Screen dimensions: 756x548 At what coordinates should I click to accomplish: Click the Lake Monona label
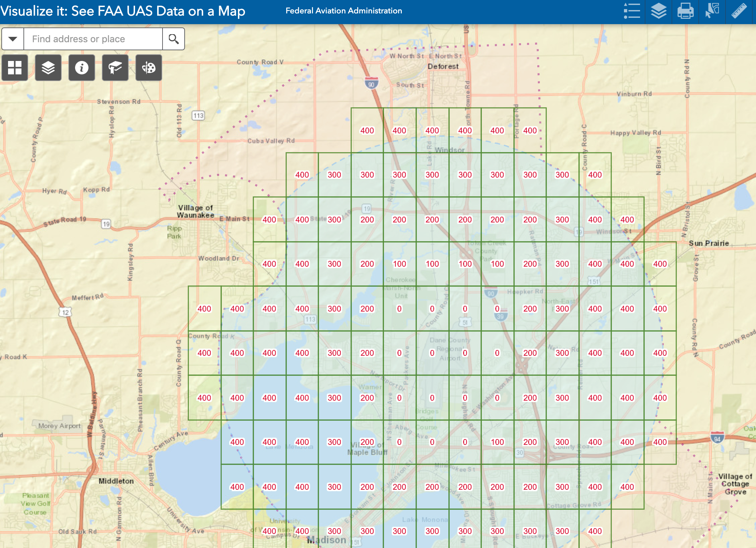coord(425,520)
